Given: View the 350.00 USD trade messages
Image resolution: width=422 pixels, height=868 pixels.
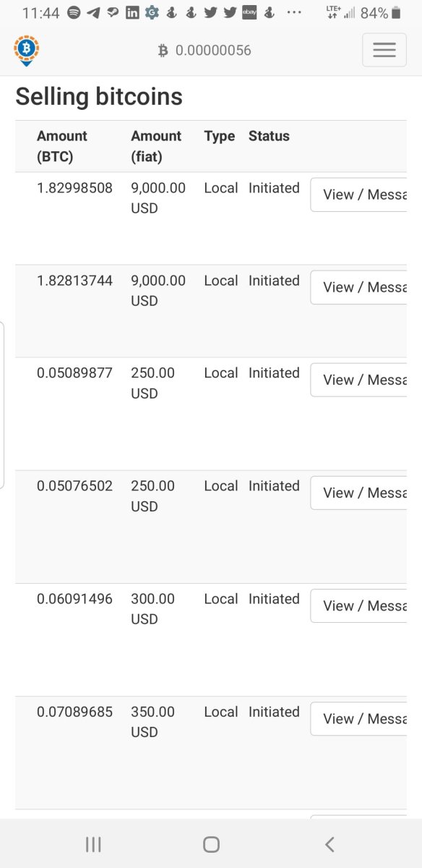Looking at the screenshot, I should [359, 718].
